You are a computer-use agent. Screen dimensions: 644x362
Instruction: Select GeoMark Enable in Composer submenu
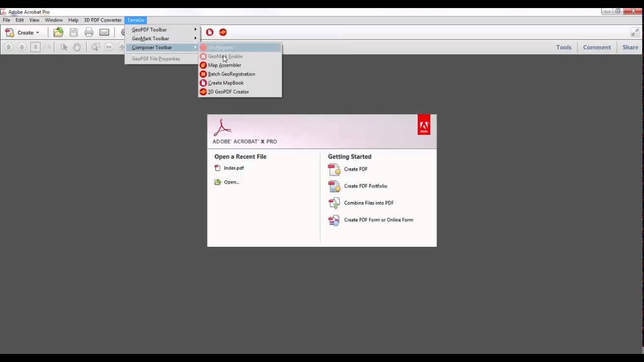click(x=240, y=56)
